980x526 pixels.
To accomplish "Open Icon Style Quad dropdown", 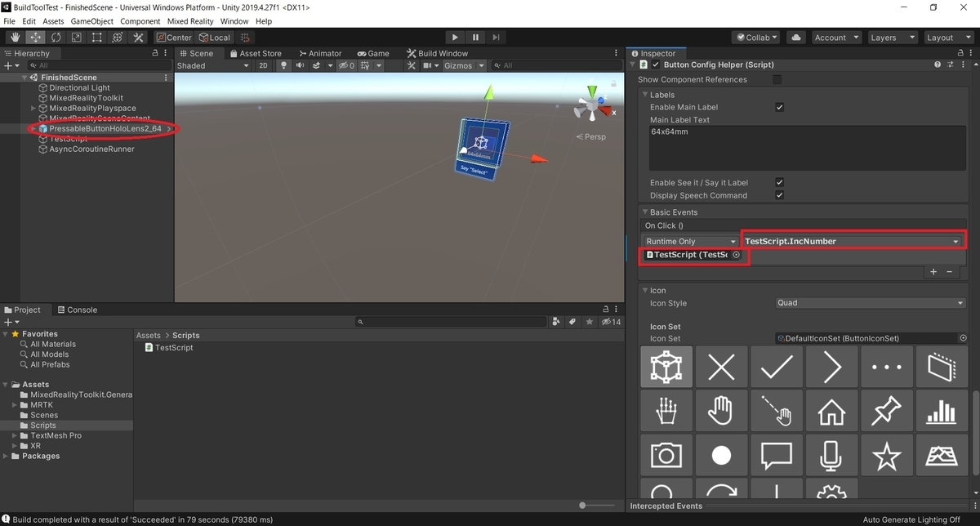I will [871, 303].
